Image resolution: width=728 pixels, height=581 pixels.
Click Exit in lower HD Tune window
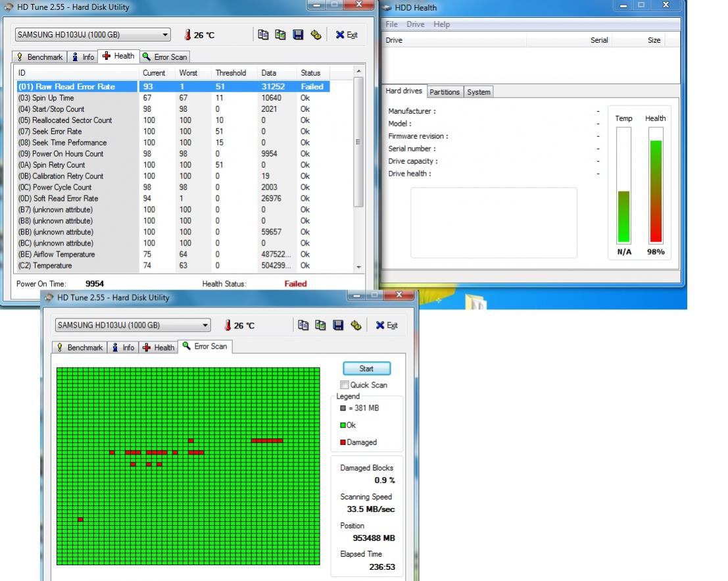[x=386, y=325]
